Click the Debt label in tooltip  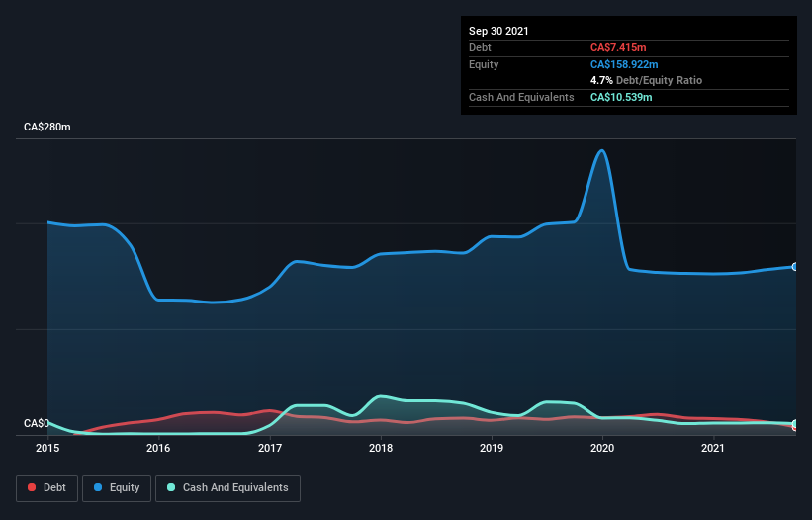[x=480, y=47]
